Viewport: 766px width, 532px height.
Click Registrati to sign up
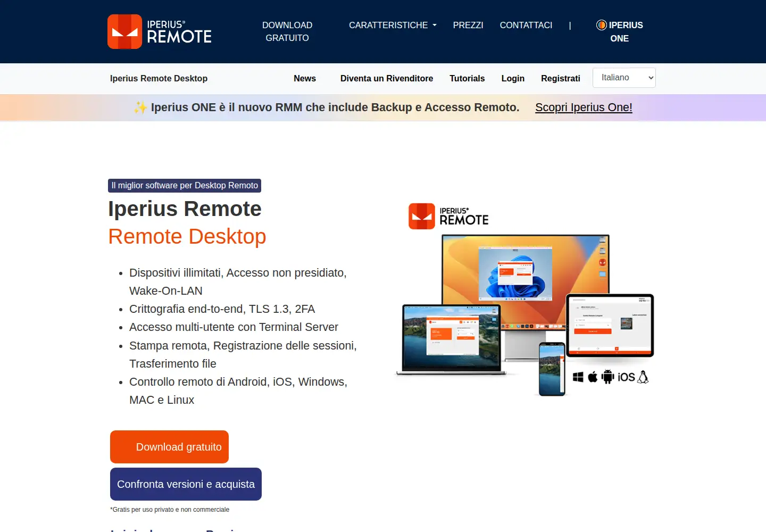561,78
